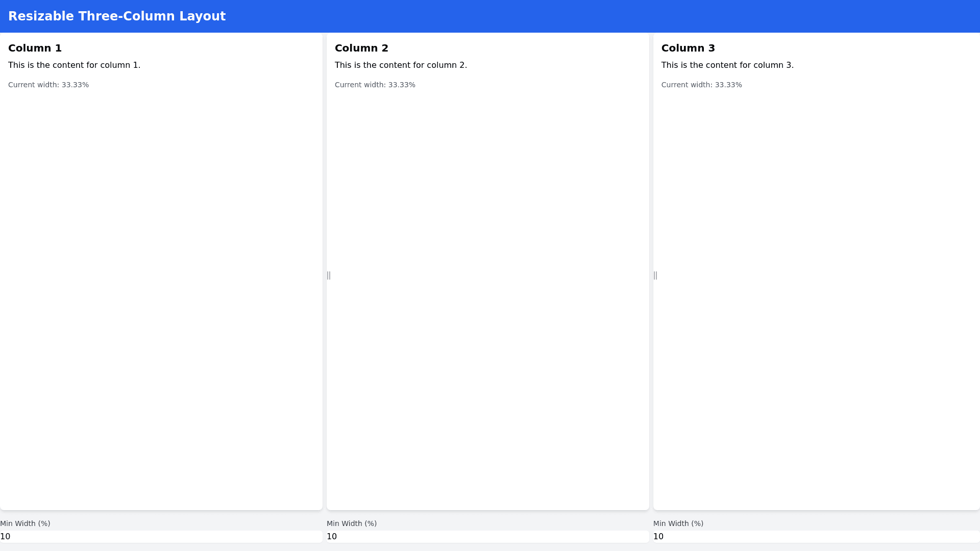Viewport: 980px width, 551px height.
Task: Select the Column 2 heading
Action: [x=361, y=48]
